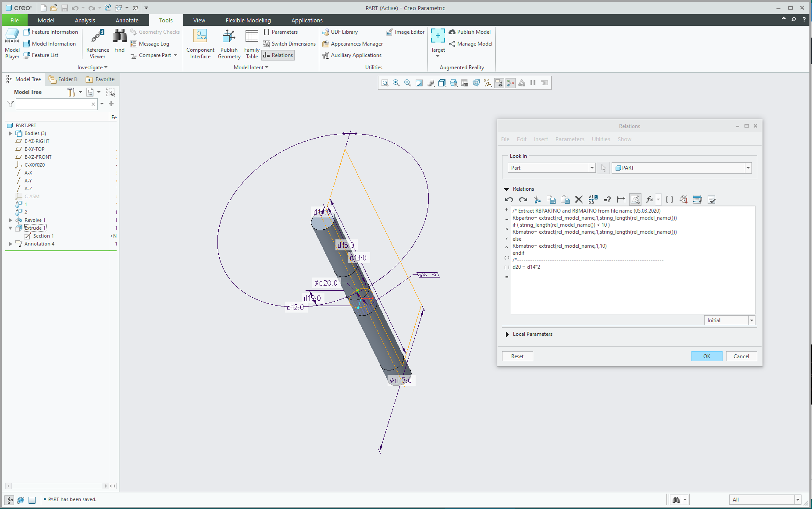Open the Flexible Modeling tab
Viewport: 812px width, 509px height.
248,20
